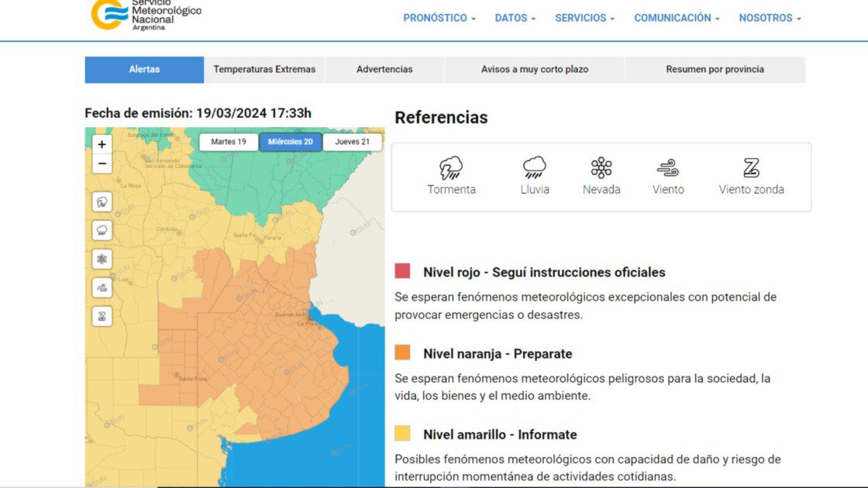Image resolution: width=868 pixels, height=488 pixels.
Task: Open the DATOS dropdown menu
Action: click(514, 17)
